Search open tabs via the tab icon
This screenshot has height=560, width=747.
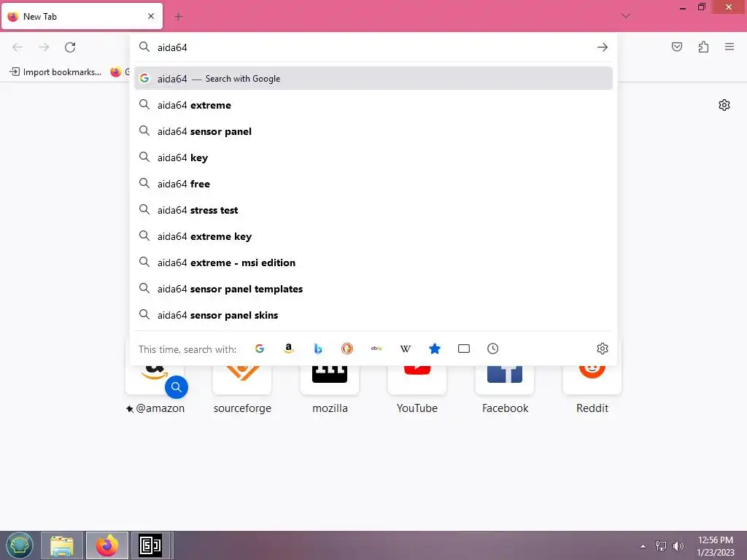pos(463,349)
